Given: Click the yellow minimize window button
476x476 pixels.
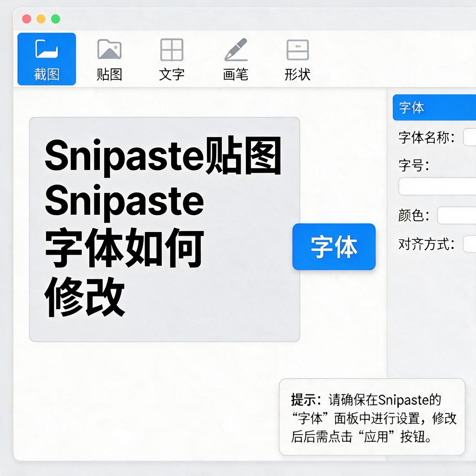Looking at the screenshot, I should [41, 19].
